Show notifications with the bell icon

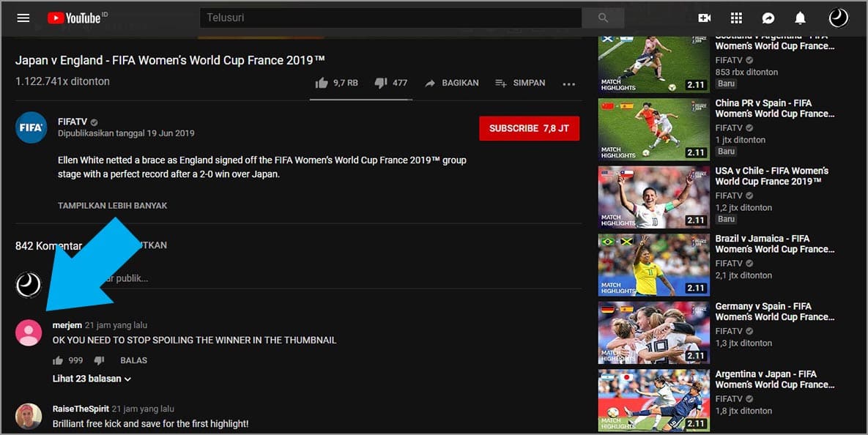point(801,18)
